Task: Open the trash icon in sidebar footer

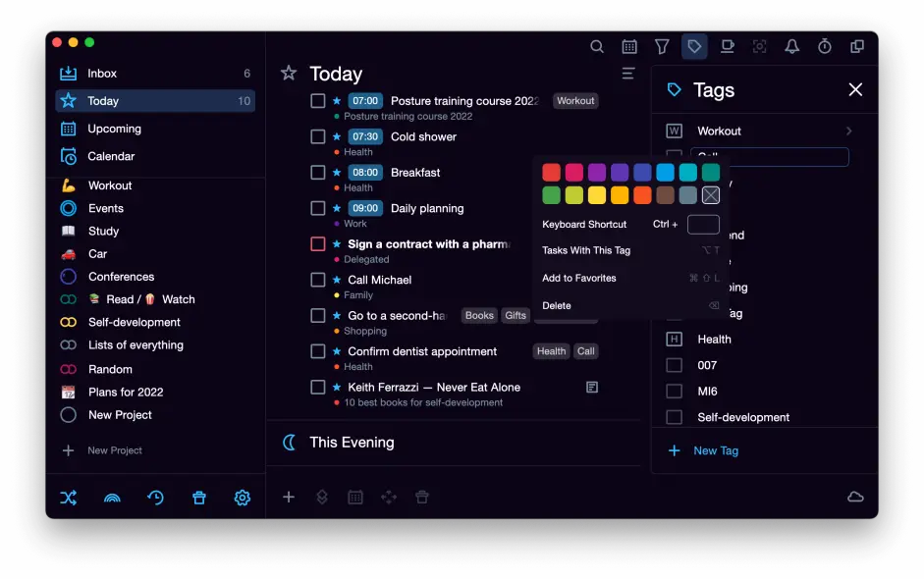Action: tap(199, 498)
